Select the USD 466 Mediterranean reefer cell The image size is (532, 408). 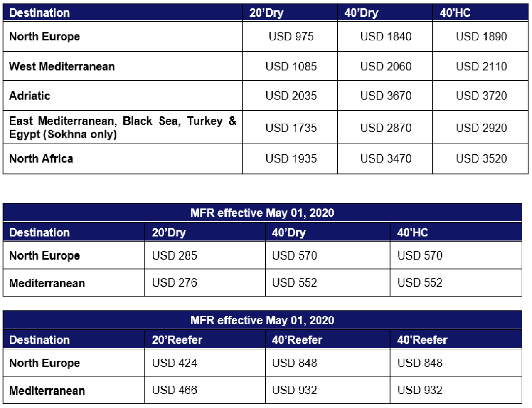point(205,390)
